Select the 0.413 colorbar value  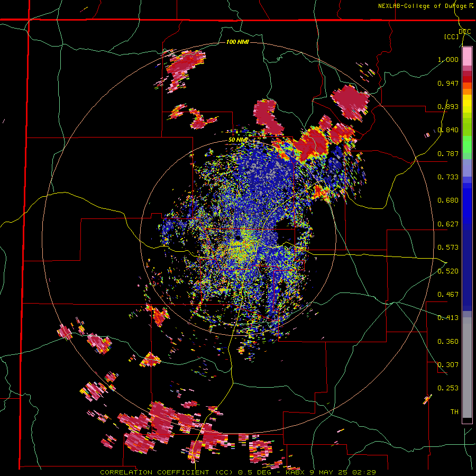click(x=448, y=318)
